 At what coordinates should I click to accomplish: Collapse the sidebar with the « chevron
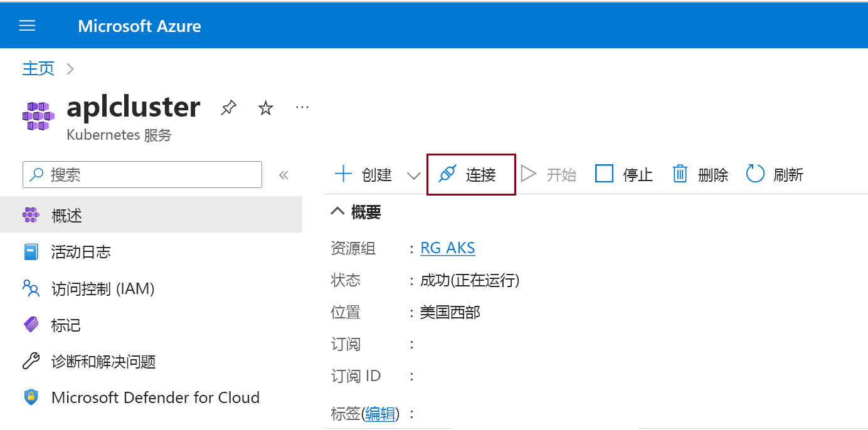coord(283,175)
